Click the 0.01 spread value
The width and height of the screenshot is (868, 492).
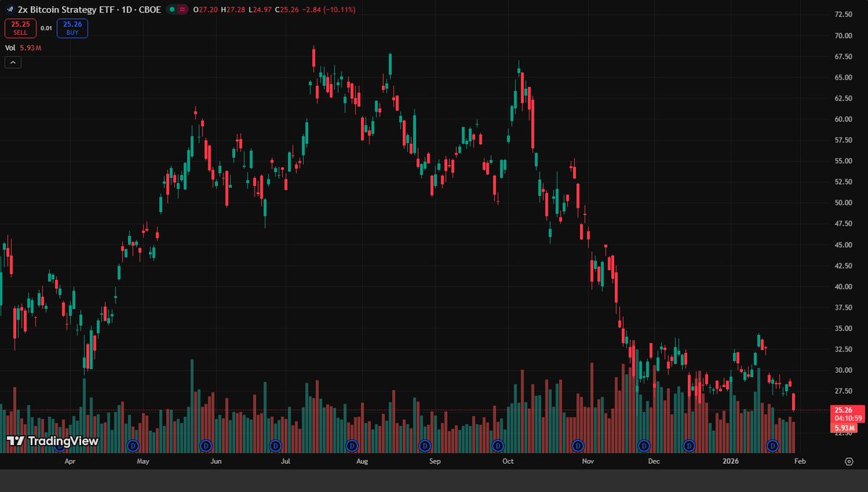point(46,28)
